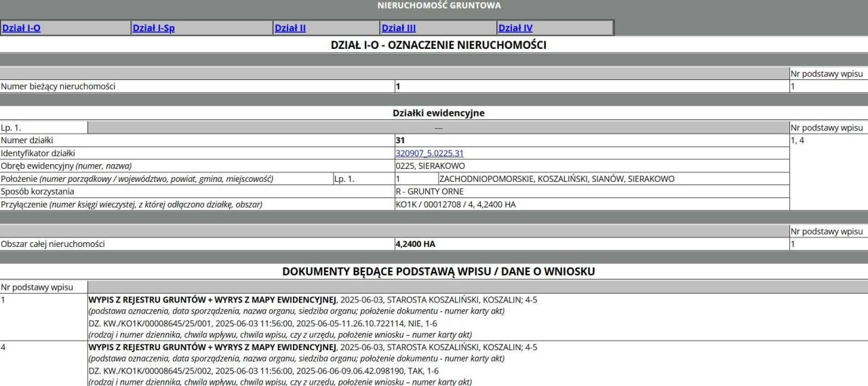Click the 'NIERUCHOMOŚĆ GRUNTOWA' header text
Screen dimensions: 868x386
pyautogui.click(x=439, y=5)
